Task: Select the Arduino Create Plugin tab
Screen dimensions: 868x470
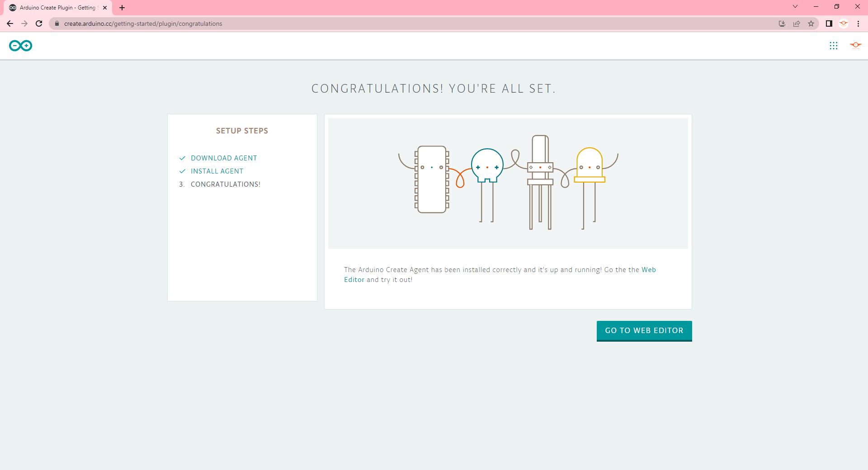Action: point(58,8)
